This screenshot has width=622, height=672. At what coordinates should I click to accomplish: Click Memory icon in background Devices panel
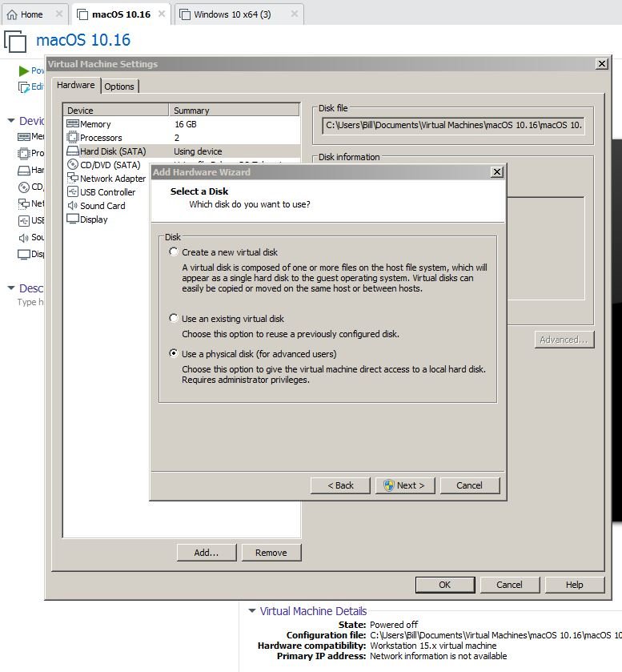tap(23, 137)
